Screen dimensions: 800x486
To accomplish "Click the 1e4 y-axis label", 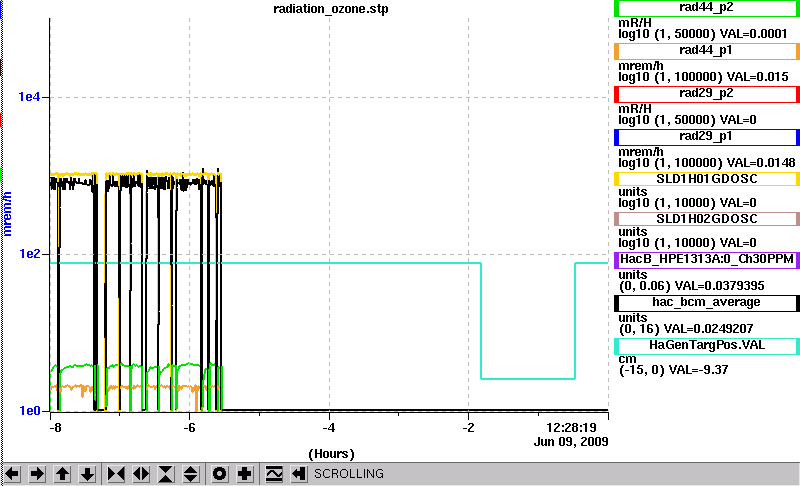I will [29, 96].
